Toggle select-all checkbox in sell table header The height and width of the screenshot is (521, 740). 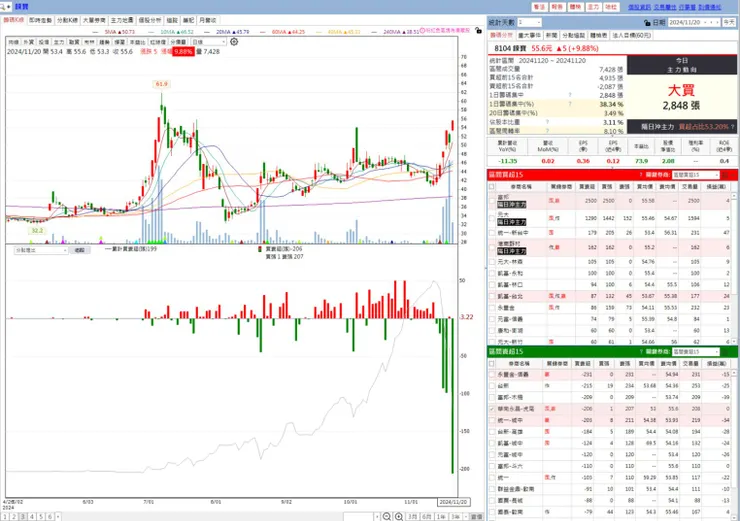click(x=492, y=364)
